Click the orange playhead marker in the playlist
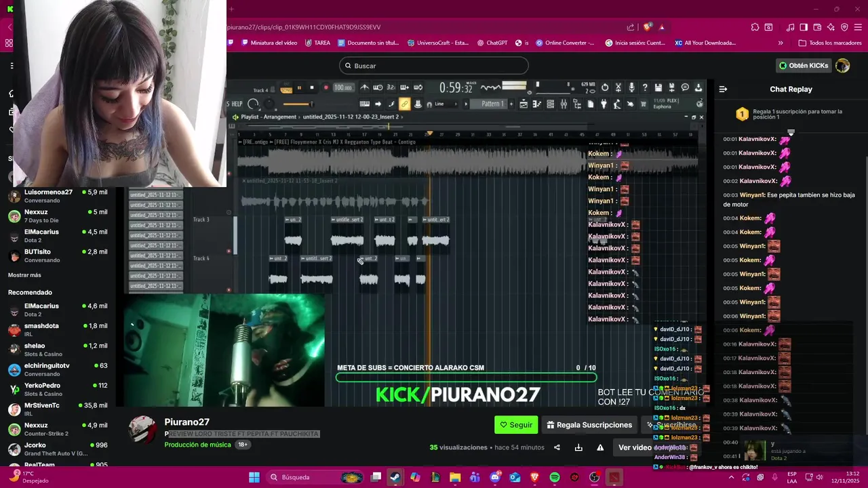The height and width of the screenshot is (488, 868). (429, 134)
